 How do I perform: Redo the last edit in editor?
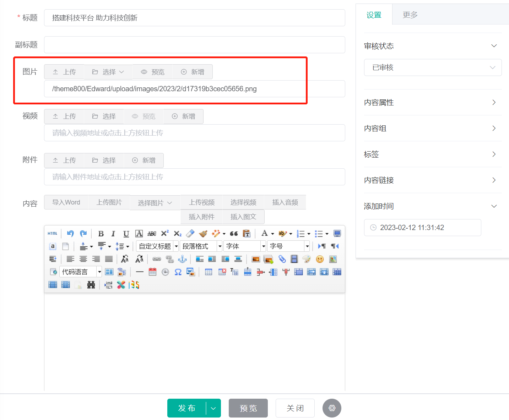coord(83,234)
